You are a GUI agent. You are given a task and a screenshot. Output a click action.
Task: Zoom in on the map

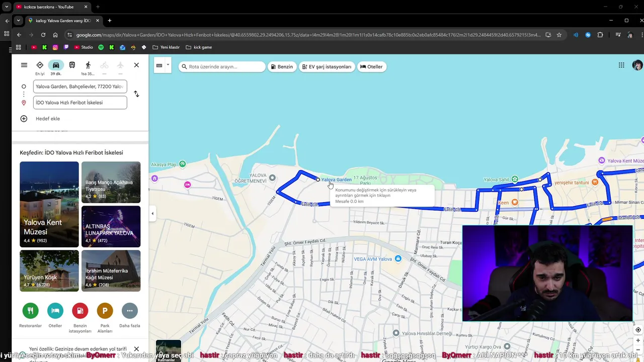click(638, 340)
